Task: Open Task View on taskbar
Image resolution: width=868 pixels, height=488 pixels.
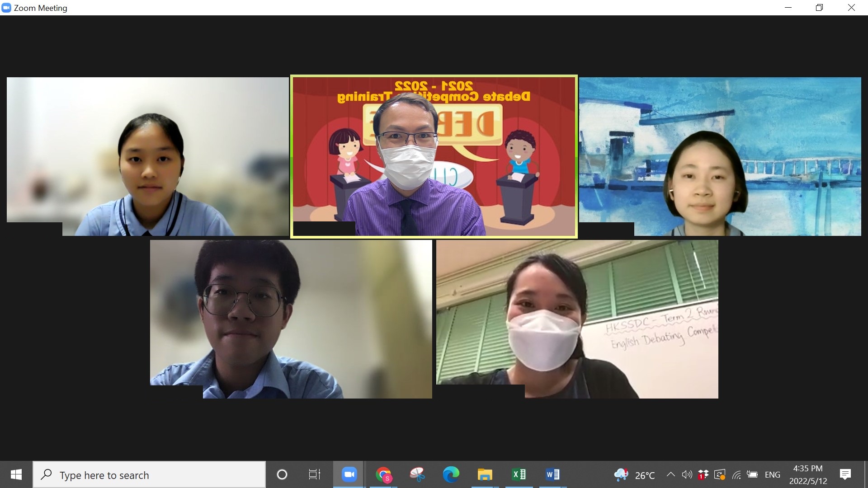Action: 314,474
